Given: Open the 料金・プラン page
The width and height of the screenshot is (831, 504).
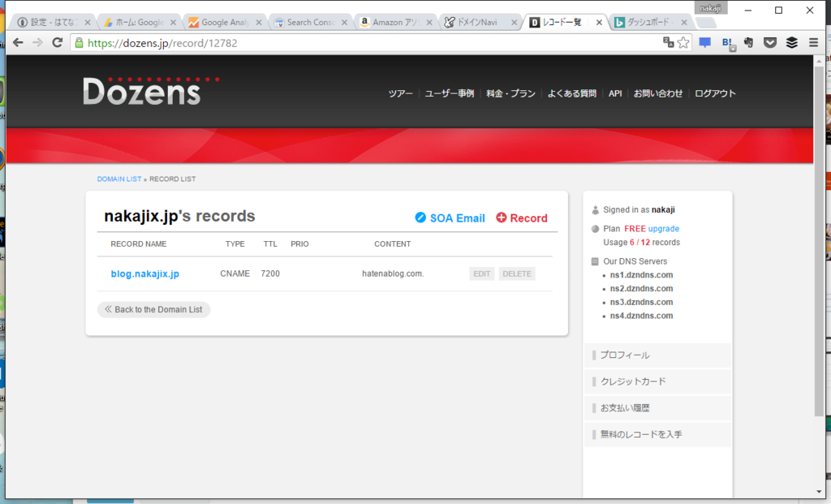Looking at the screenshot, I should click(511, 93).
